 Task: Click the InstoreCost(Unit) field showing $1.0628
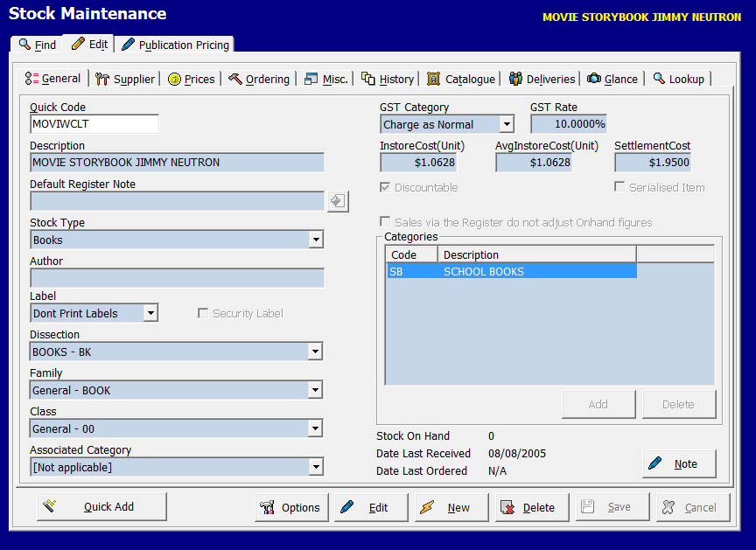(x=418, y=163)
